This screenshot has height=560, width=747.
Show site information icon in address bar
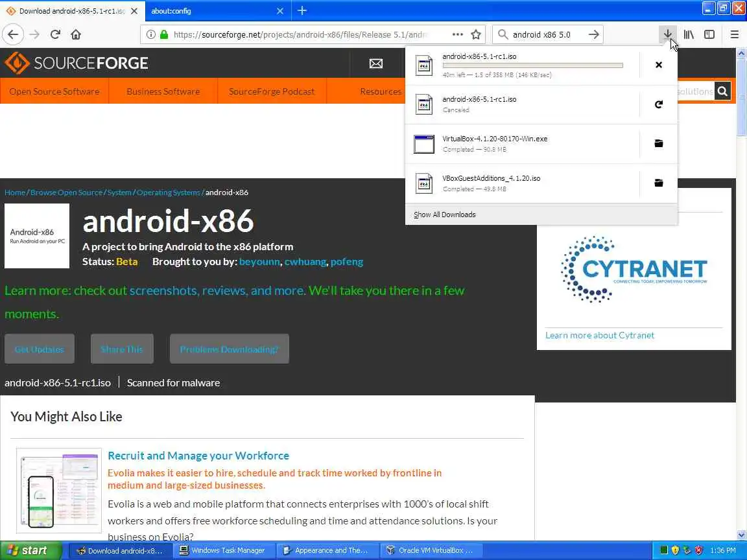tap(150, 34)
